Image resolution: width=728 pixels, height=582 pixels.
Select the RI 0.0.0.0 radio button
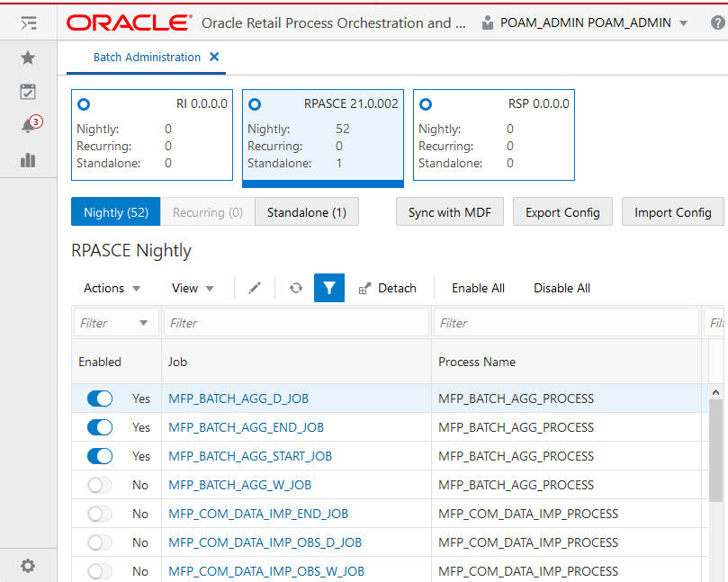(x=84, y=104)
